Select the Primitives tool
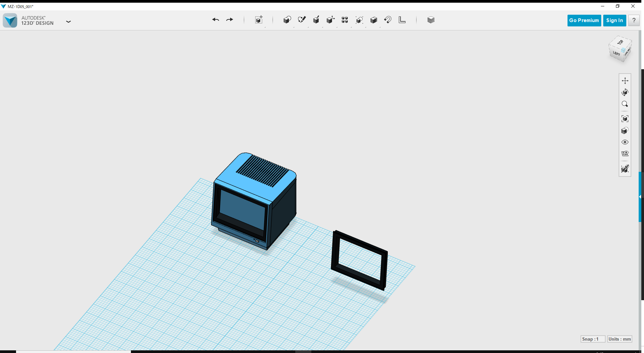Viewport: 644px width, 353px height. [x=287, y=20]
